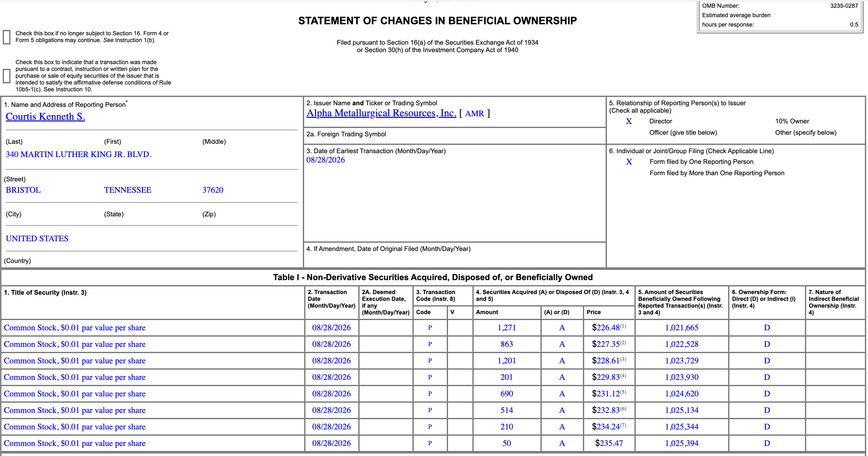Open footnote (3) next to $228.61

[x=623, y=359]
